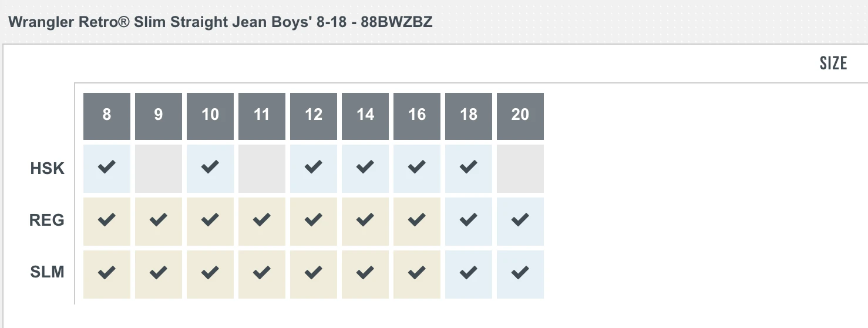Choose REG size 9 checkmark cell

click(159, 221)
